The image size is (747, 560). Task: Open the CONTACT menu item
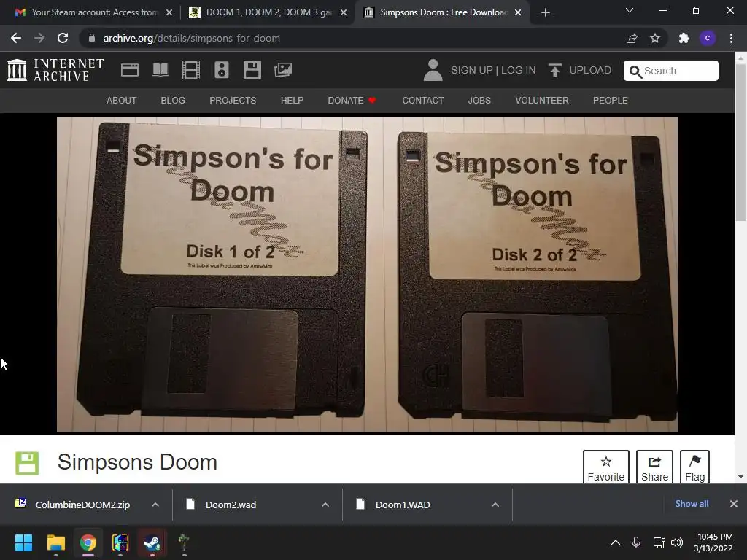coord(422,101)
